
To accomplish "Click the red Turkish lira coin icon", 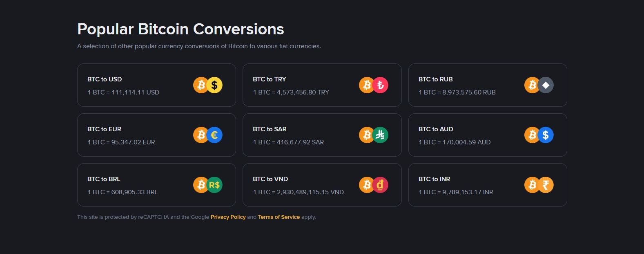I will [381, 85].
